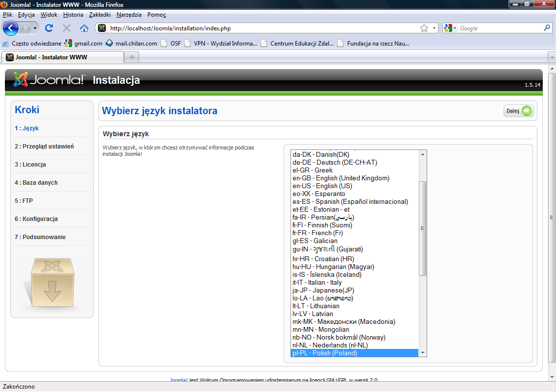
Task: Open the gmail.com bookmark
Action: click(83, 43)
